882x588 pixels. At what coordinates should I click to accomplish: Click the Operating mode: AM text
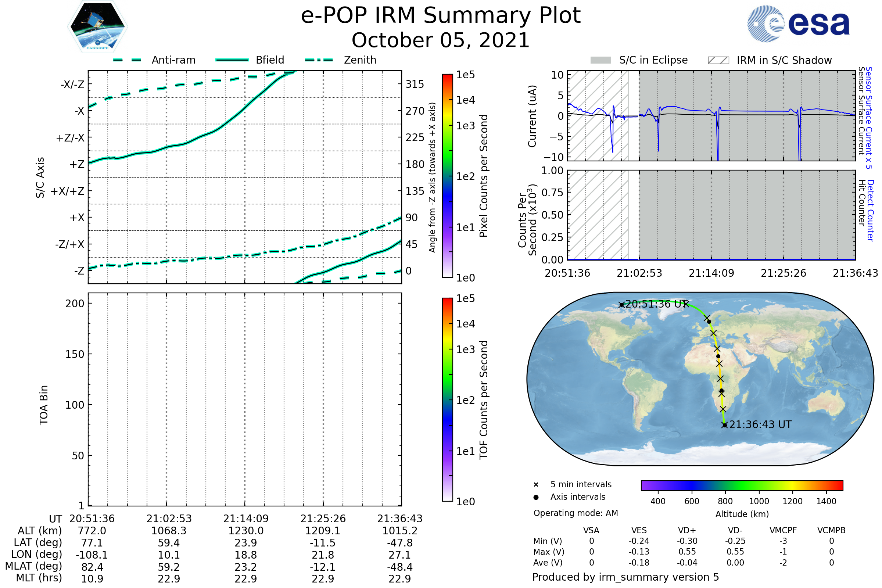(x=576, y=513)
